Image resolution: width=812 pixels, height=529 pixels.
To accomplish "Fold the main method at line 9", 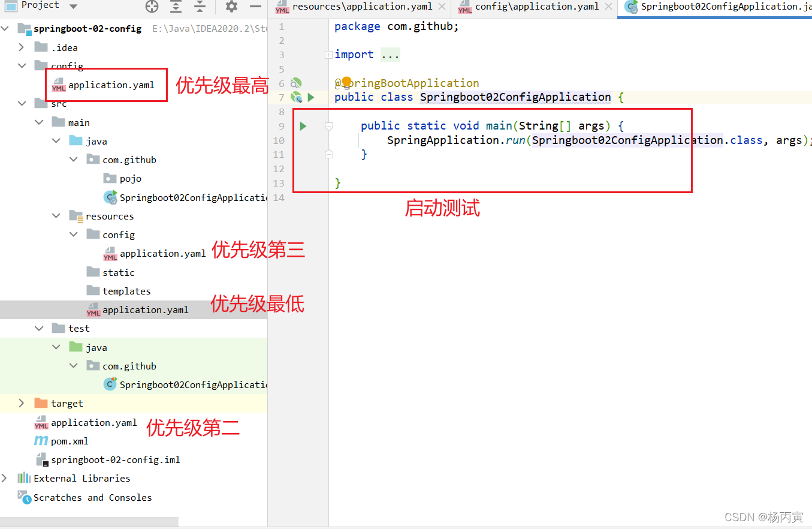I will (328, 126).
